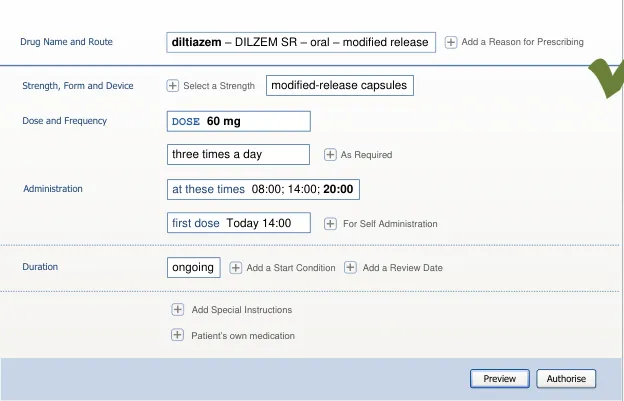Click plus icon for Add a Reason for Prescribing
Image resolution: width=624 pixels, height=401 pixels.
tap(451, 42)
